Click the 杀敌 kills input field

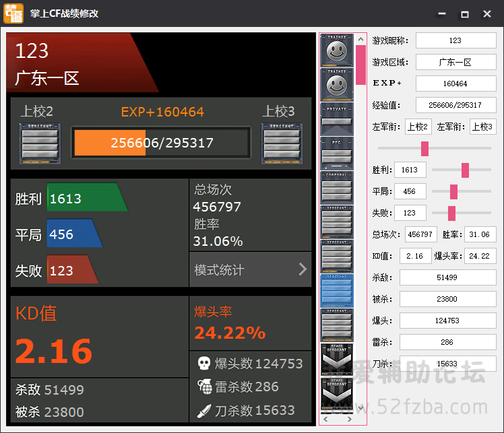[447, 277]
